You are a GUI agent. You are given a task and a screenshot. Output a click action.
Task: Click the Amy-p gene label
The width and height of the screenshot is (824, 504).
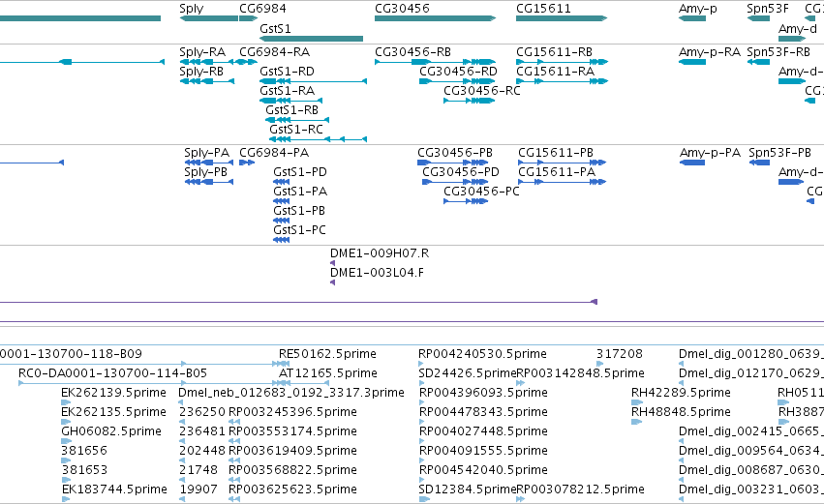point(698,9)
